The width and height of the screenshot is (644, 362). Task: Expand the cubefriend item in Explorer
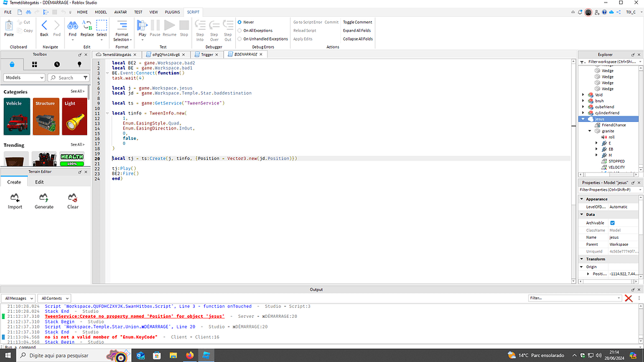pos(583,107)
